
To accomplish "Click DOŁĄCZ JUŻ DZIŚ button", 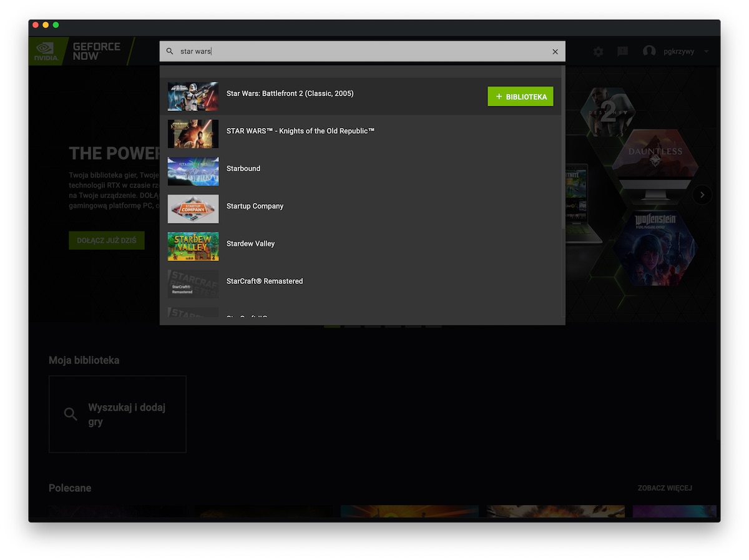I will [107, 240].
